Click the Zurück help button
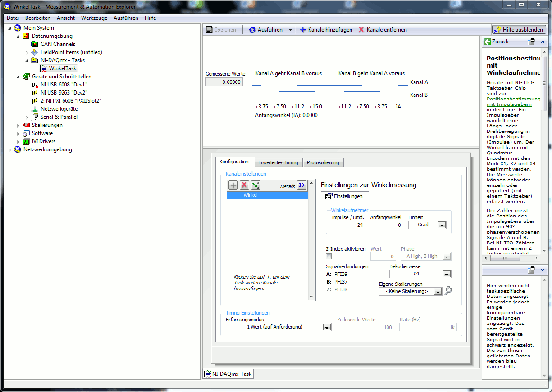 [496, 41]
